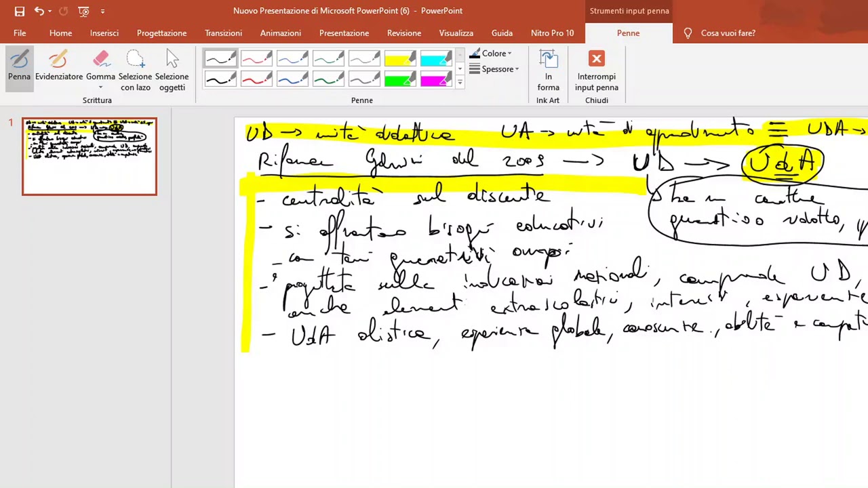Open the Guida tab
Image resolution: width=868 pixels, height=488 pixels.
tap(502, 33)
